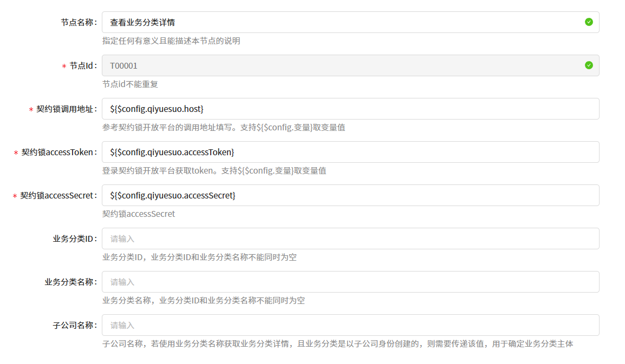Click the 节点名称 field label
The height and width of the screenshot is (364, 625).
(x=78, y=22)
